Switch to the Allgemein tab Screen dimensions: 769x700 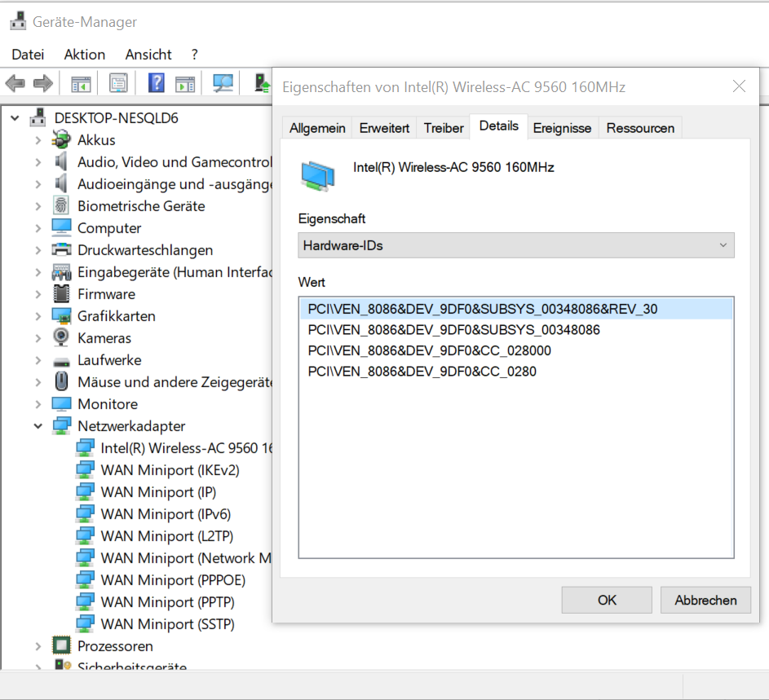tap(317, 128)
